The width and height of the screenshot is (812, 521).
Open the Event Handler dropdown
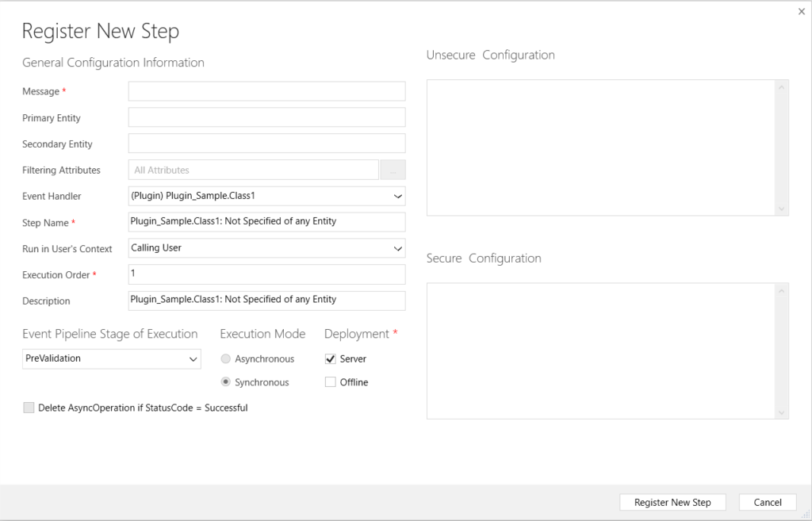[x=398, y=196]
